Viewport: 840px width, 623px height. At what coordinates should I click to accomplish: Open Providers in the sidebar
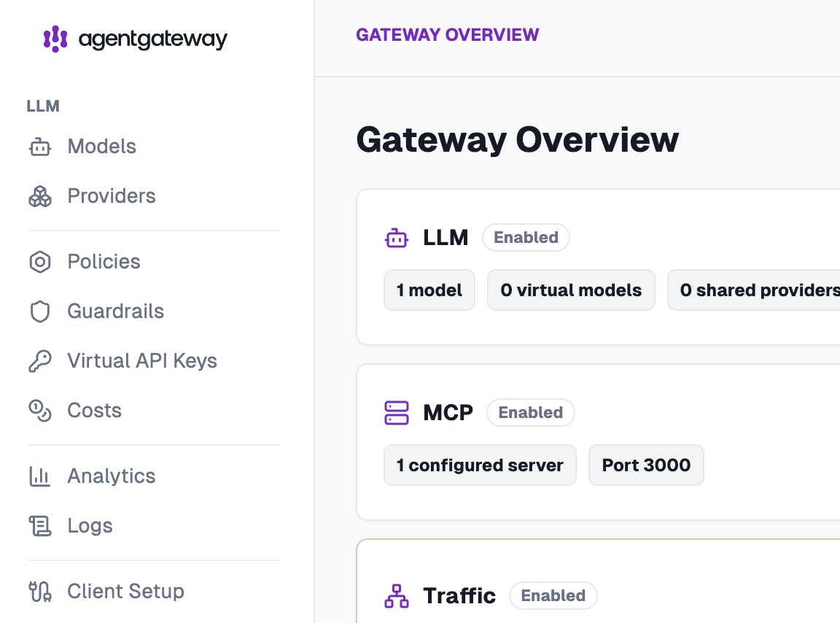[x=112, y=196]
